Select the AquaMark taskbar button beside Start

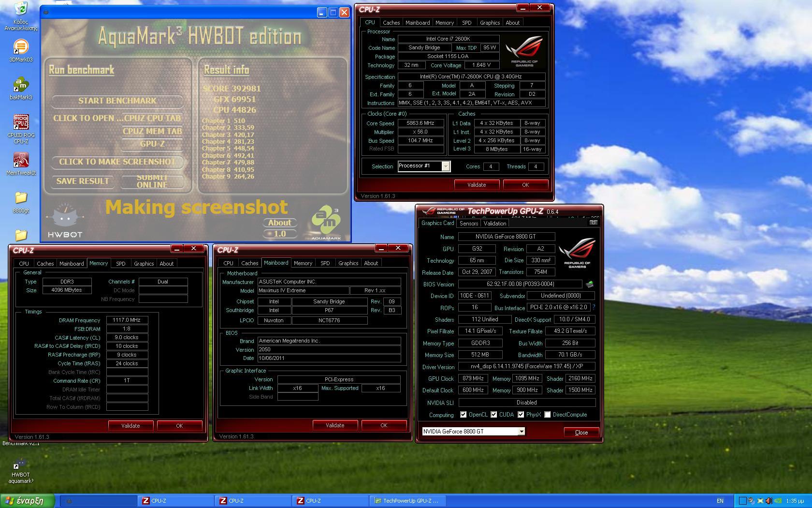click(99, 501)
